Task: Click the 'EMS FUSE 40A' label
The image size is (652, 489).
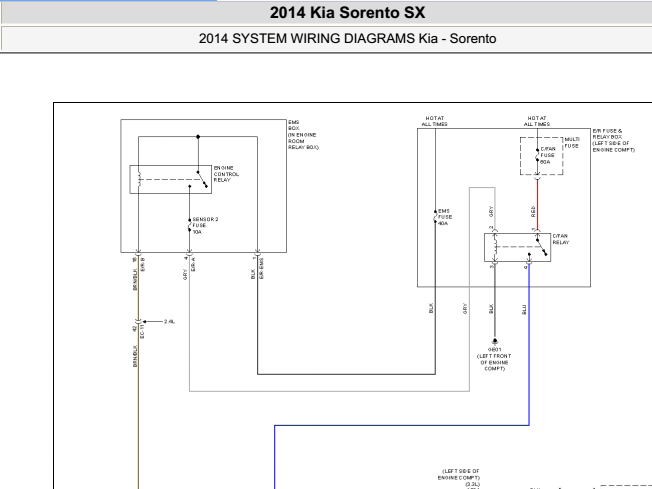Action: click(445, 217)
